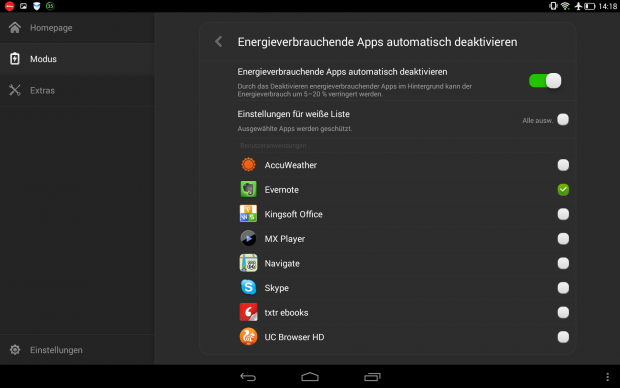Click the AccuWeather sun icon
Screen dimensions: 620x388
point(248,165)
